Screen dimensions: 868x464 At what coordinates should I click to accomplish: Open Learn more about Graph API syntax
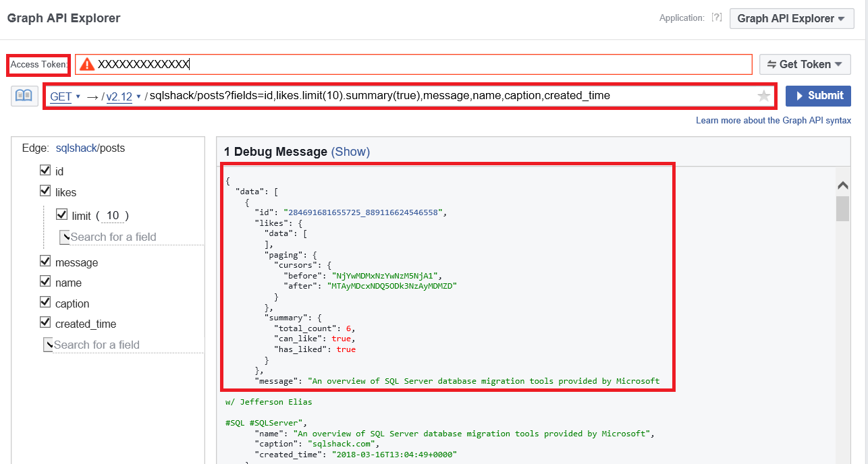tap(774, 120)
